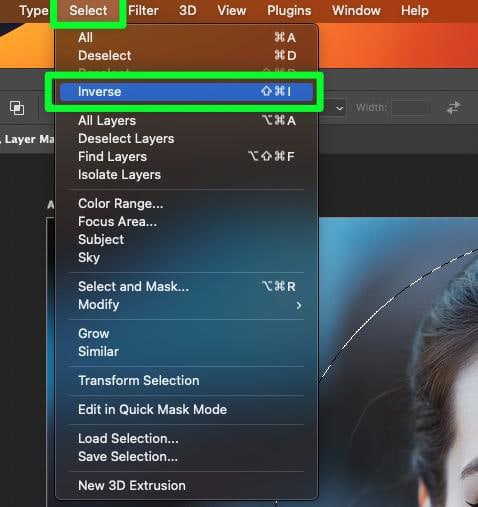Click the swap width and height icon
This screenshot has width=478, height=507.
pos(453,108)
